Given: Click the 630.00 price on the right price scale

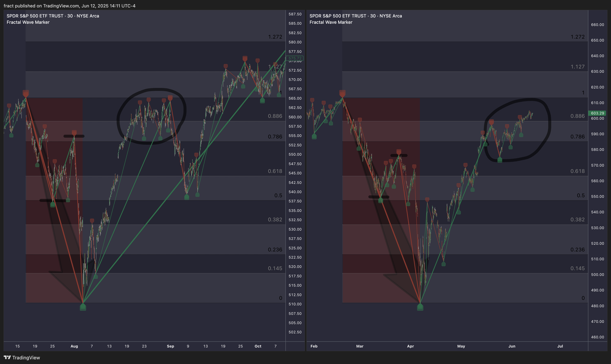Looking at the screenshot, I should 597,71.
